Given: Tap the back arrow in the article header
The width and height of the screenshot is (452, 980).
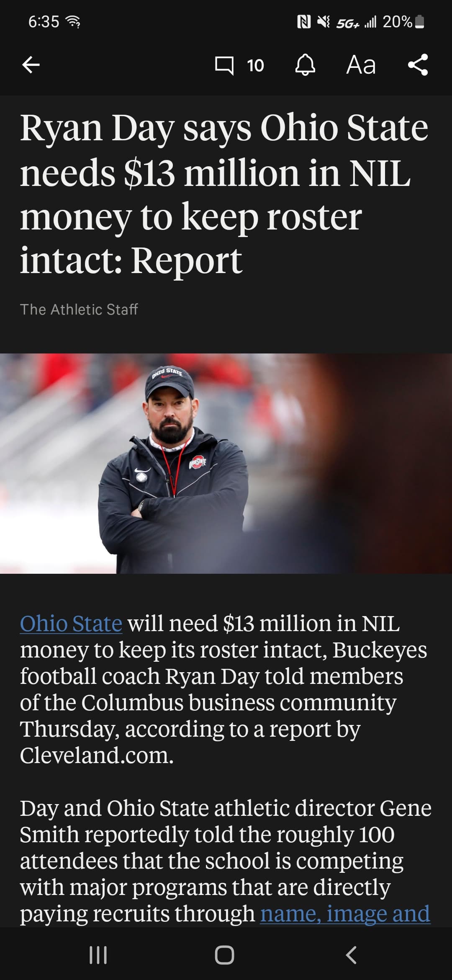Looking at the screenshot, I should (31, 65).
